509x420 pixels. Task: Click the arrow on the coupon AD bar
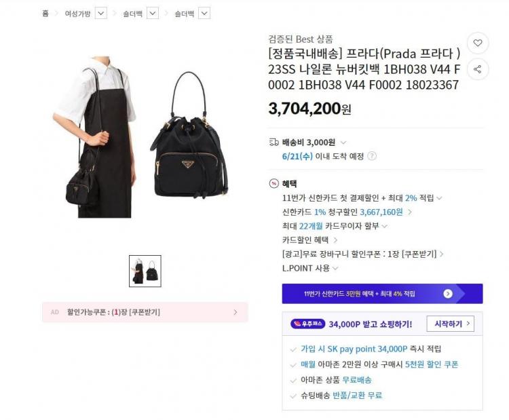235,312
